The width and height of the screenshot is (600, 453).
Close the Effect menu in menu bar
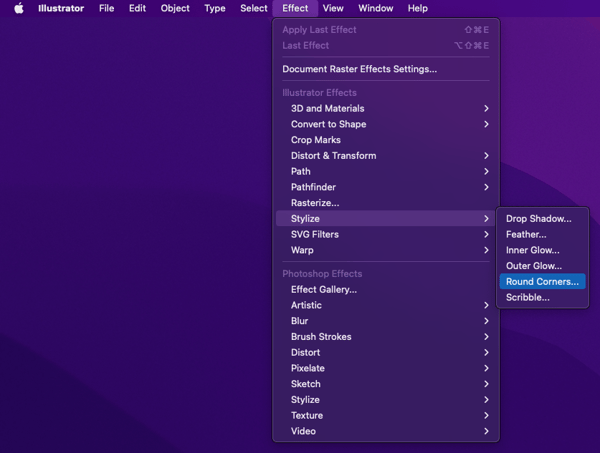pyautogui.click(x=295, y=8)
